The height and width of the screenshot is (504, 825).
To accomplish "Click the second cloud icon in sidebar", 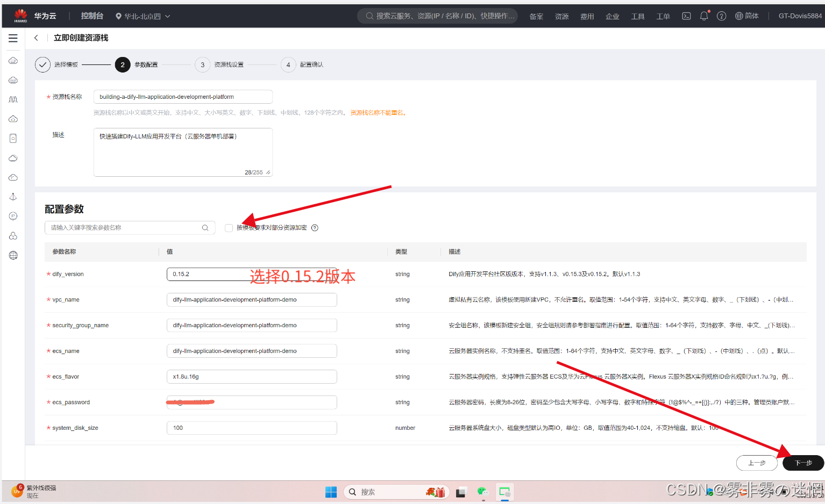I will point(13,80).
